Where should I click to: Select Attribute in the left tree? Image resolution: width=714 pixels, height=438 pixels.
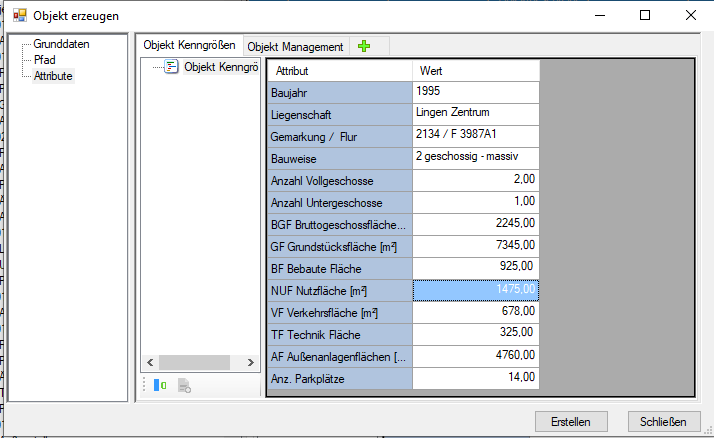point(53,76)
